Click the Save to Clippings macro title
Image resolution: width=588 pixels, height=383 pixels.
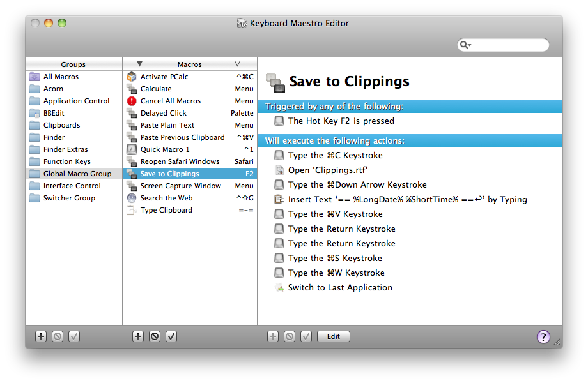(x=349, y=81)
